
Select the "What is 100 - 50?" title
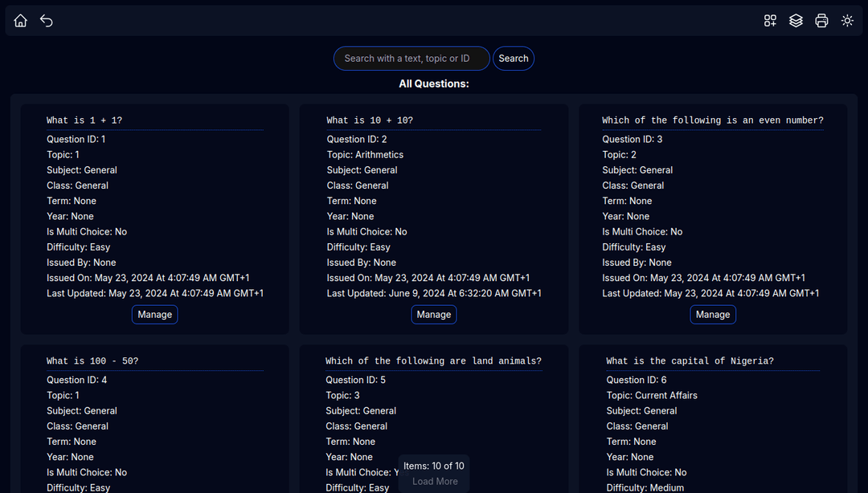(x=92, y=361)
